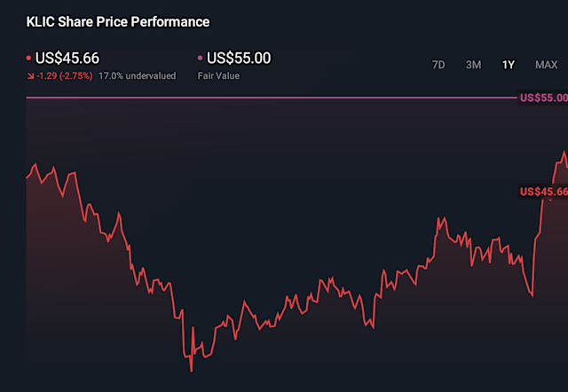This screenshot has height=392, width=568.
Task: Click the first peak at the chart's left side
Action: coord(35,165)
